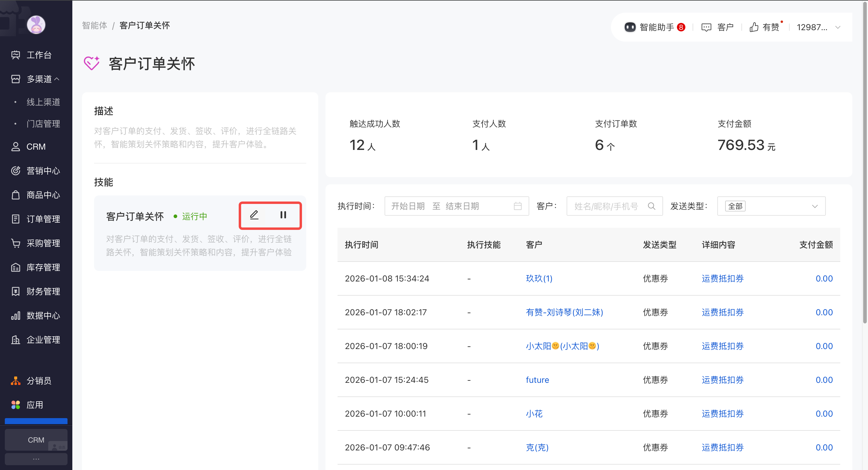The height and width of the screenshot is (470, 868).
Task: Click 智能体 breadcrumb link
Action: click(x=94, y=26)
